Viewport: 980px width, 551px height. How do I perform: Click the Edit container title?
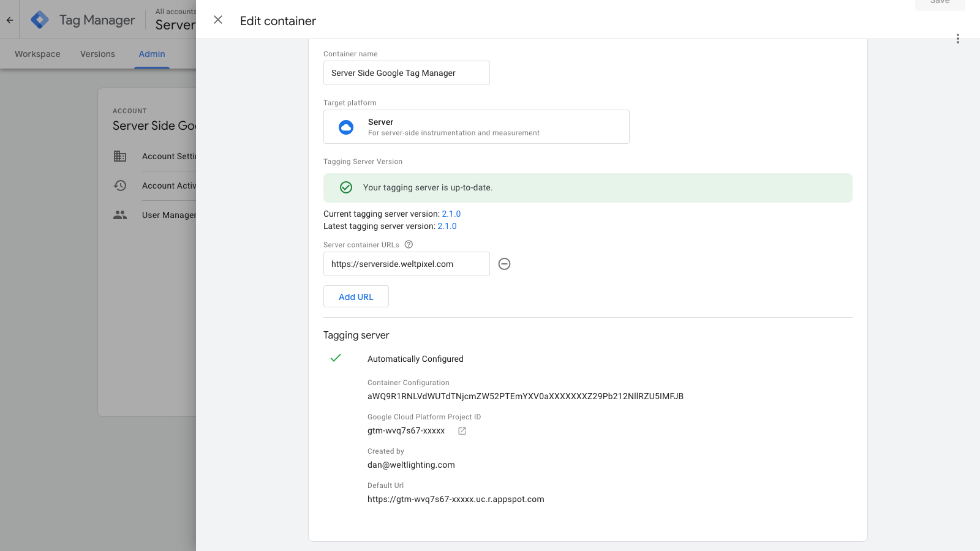[x=278, y=21]
